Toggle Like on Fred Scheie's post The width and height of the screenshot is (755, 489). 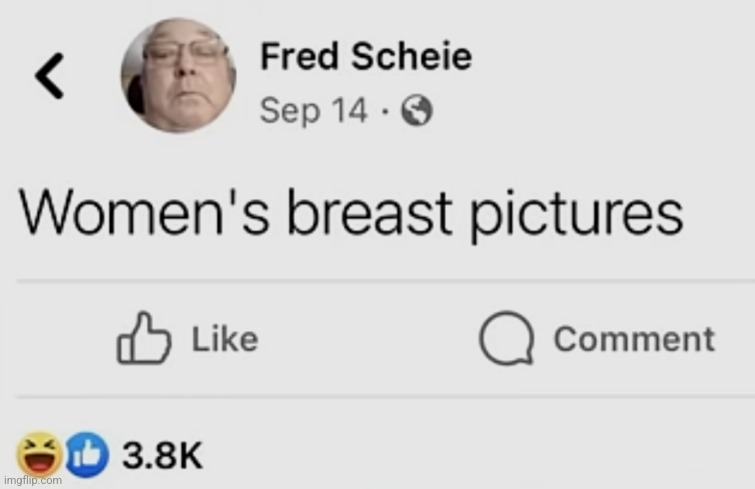tap(188, 338)
